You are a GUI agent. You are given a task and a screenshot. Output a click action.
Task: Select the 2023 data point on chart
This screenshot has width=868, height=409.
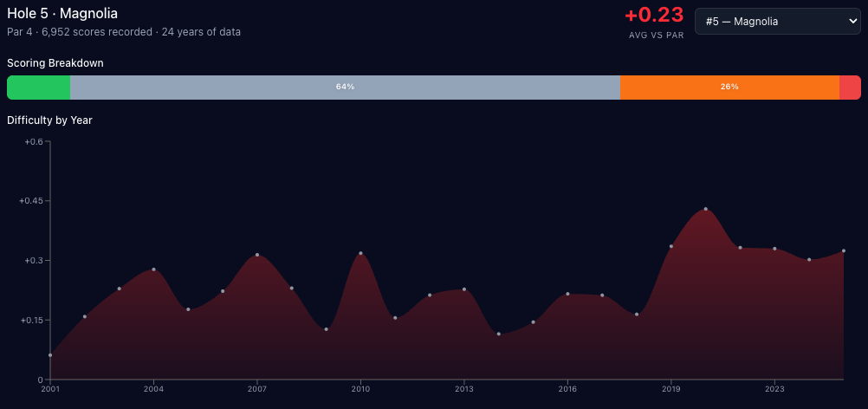click(x=774, y=249)
